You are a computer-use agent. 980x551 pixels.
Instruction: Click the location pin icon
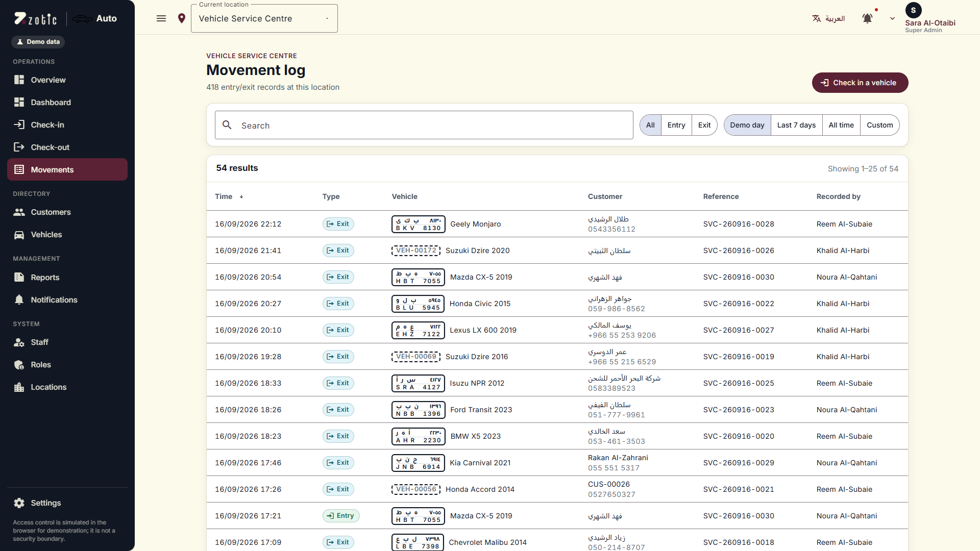tap(181, 18)
